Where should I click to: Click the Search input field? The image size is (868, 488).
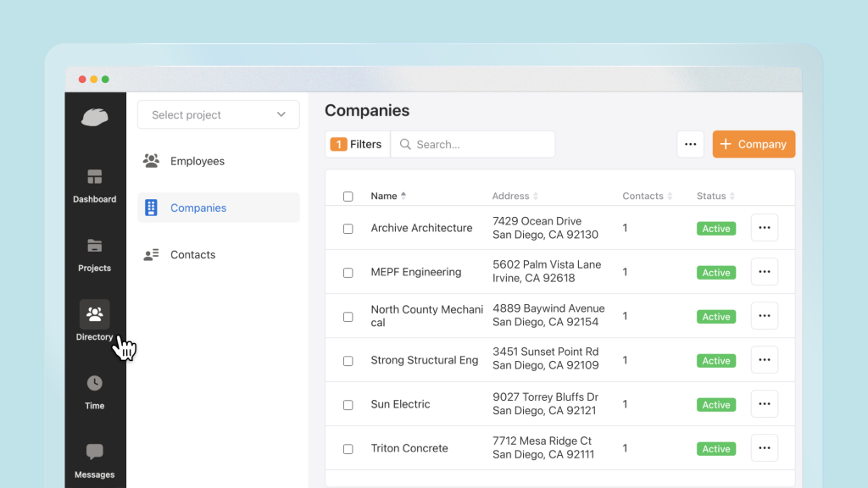[473, 144]
